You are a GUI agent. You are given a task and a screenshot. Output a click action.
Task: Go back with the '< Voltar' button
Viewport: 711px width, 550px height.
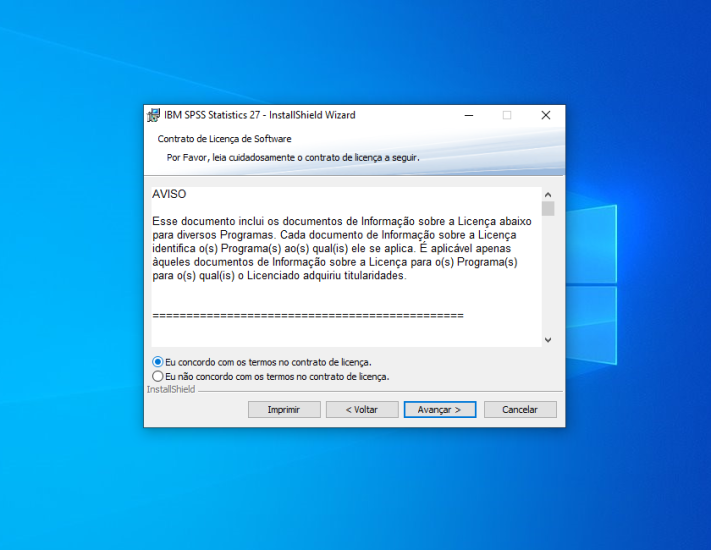click(x=362, y=409)
